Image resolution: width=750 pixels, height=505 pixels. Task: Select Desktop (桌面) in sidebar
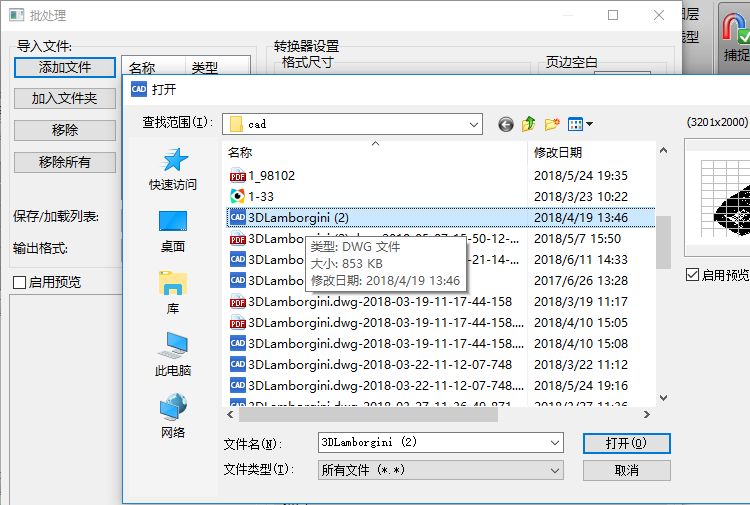pos(173,230)
